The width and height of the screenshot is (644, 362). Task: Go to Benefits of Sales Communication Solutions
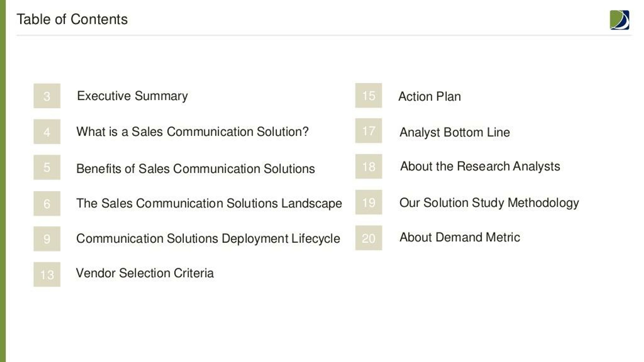click(195, 168)
